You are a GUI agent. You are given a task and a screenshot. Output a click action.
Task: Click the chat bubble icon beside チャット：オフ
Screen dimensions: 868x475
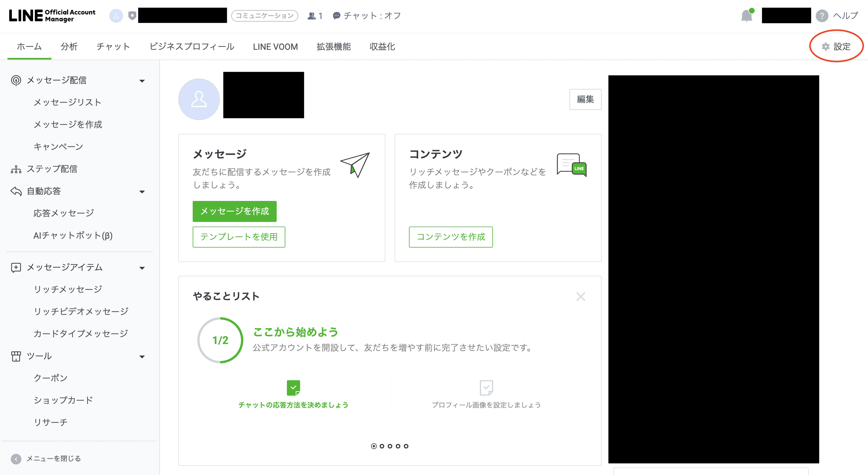pyautogui.click(x=336, y=16)
